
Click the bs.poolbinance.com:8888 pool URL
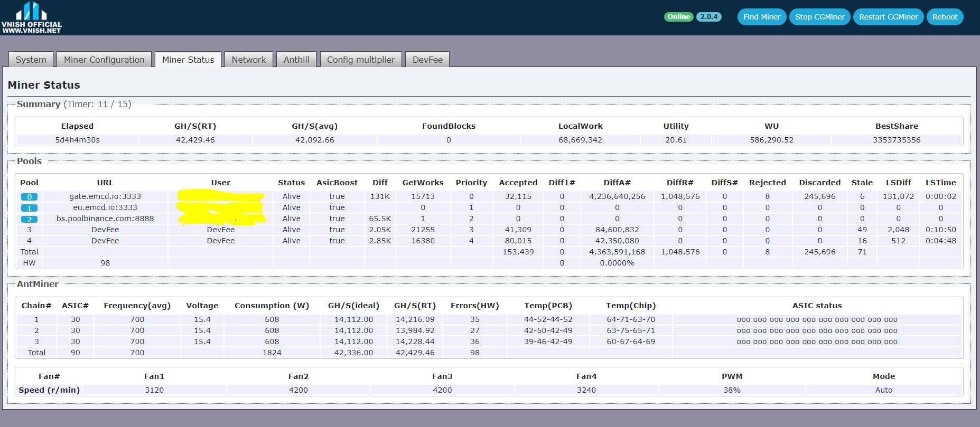[105, 219]
